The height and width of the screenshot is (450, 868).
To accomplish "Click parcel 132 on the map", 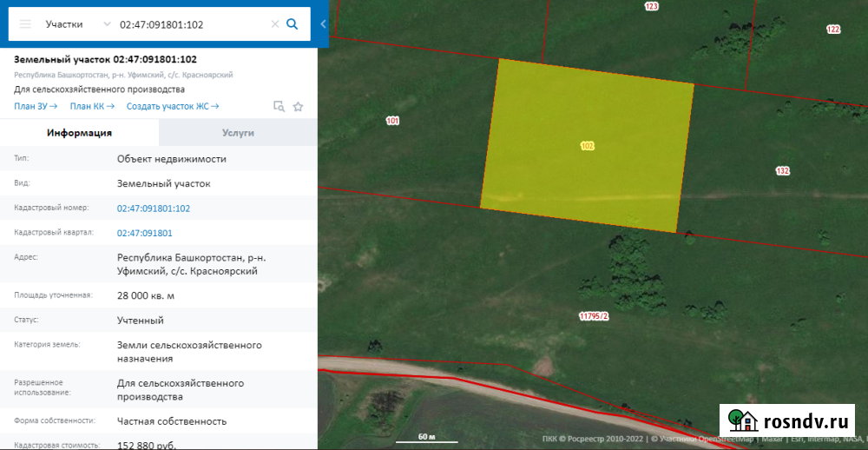I will [782, 171].
